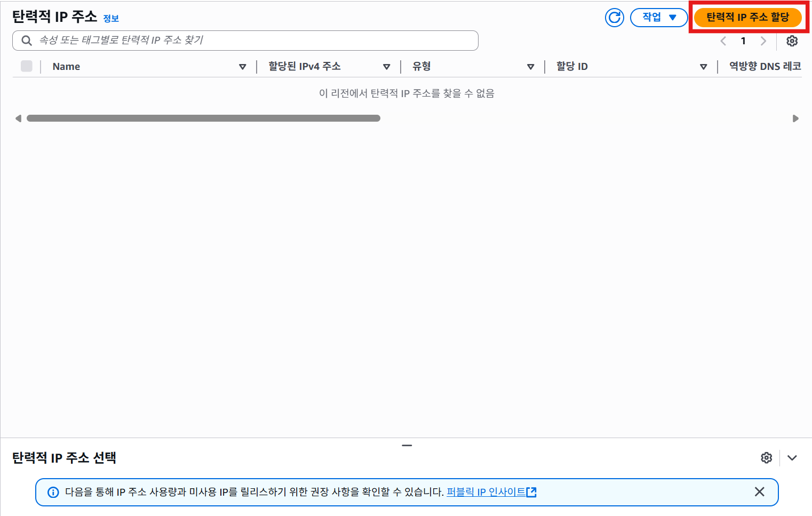
Task: Click 탄력적 IP 주소 할당 button
Action: pyautogui.click(x=748, y=18)
